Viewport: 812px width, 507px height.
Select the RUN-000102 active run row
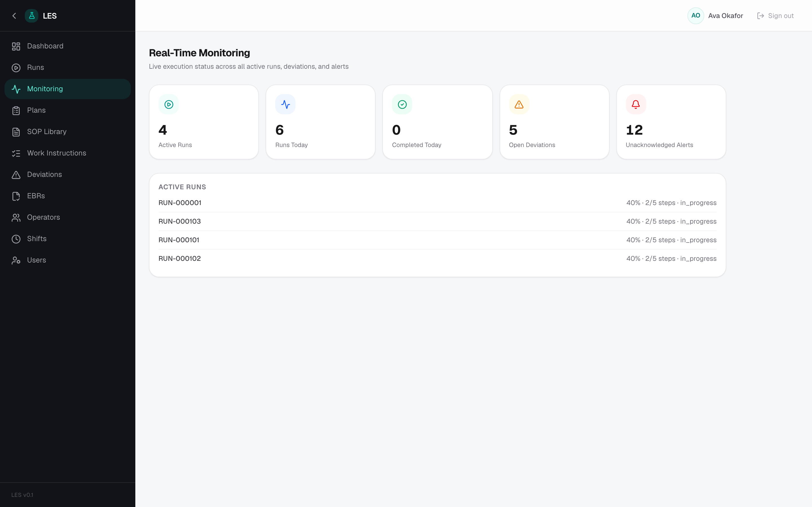(x=437, y=259)
